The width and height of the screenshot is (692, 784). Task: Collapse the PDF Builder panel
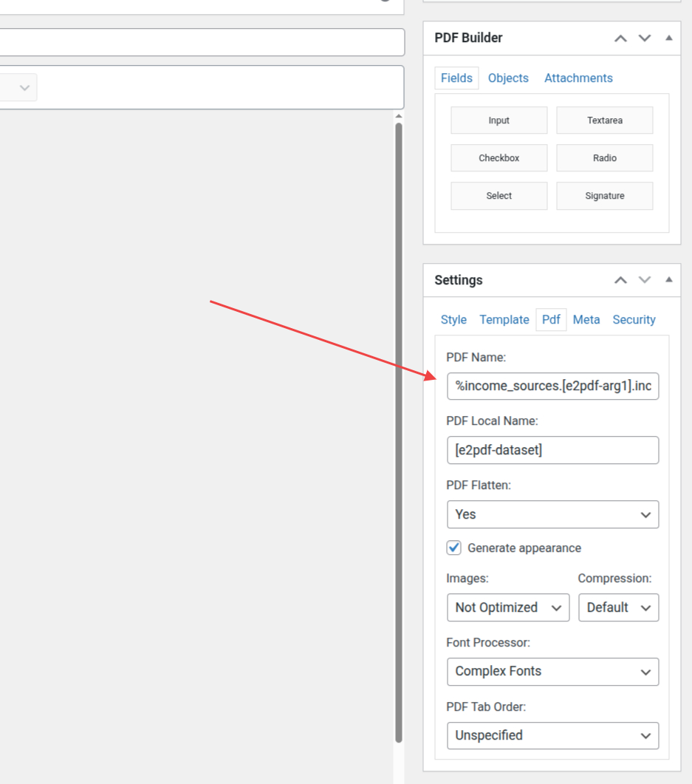(668, 38)
